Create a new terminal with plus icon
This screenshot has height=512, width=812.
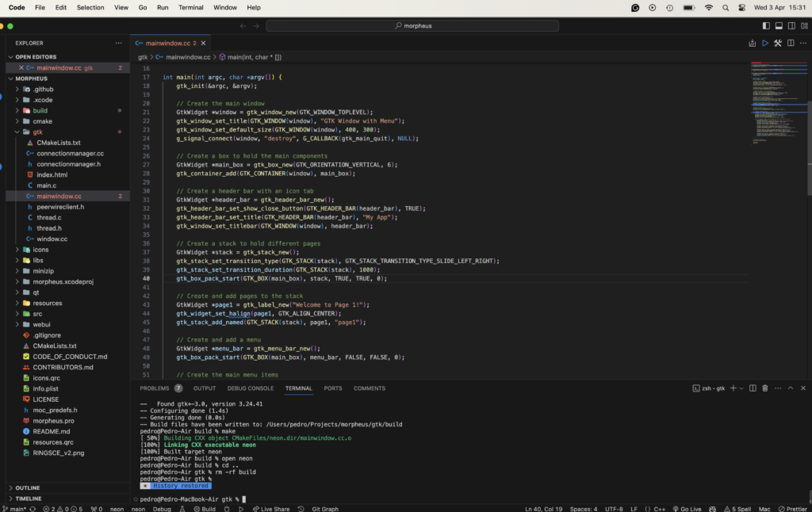click(732, 388)
